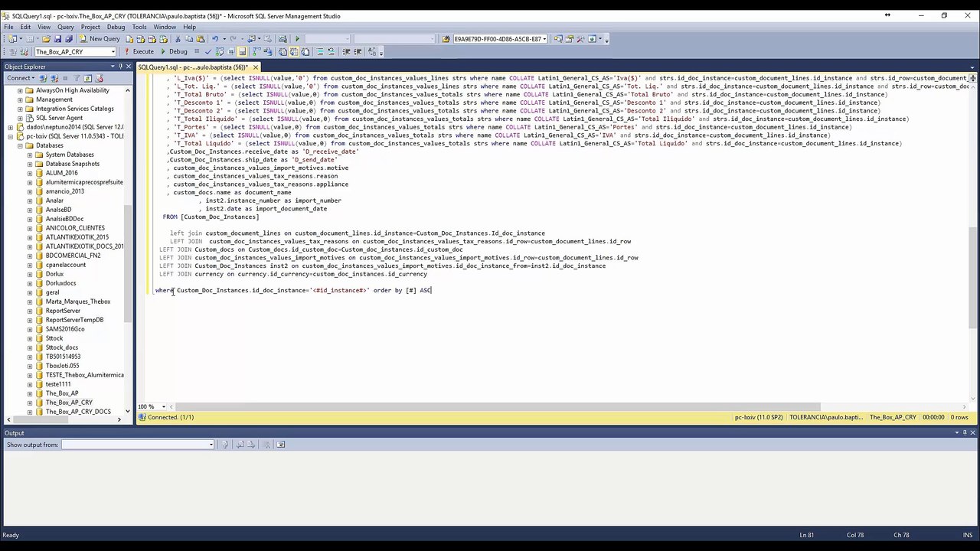Select the ReportServerTempDB database
This screenshot has width=980, height=551.
tap(74, 320)
